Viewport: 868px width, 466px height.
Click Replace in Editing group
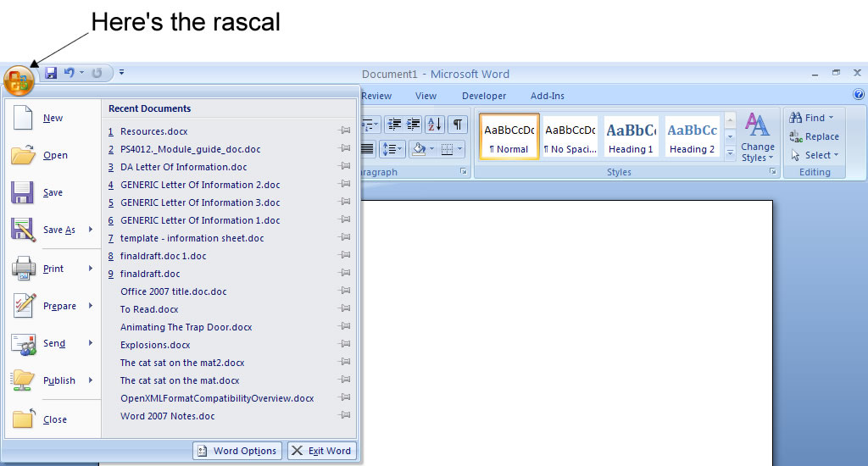(814, 136)
